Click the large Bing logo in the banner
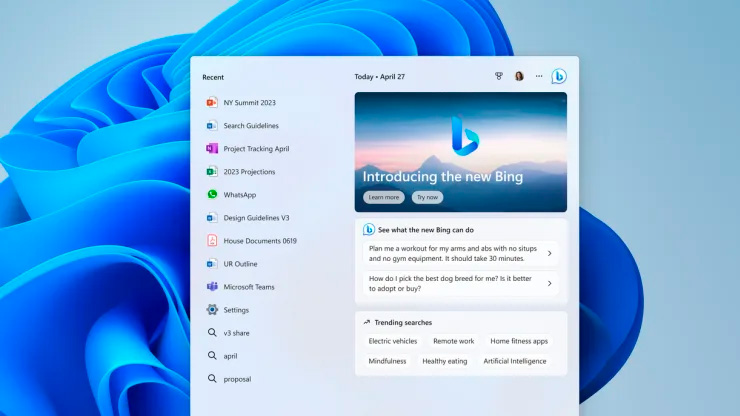The image size is (740, 416). coord(465,136)
